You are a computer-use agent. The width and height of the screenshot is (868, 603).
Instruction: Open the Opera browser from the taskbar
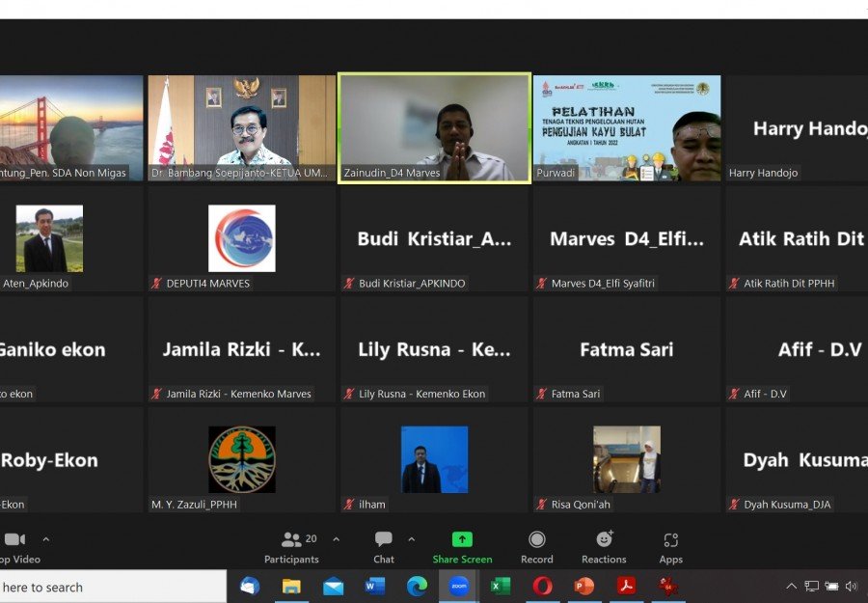click(542, 586)
